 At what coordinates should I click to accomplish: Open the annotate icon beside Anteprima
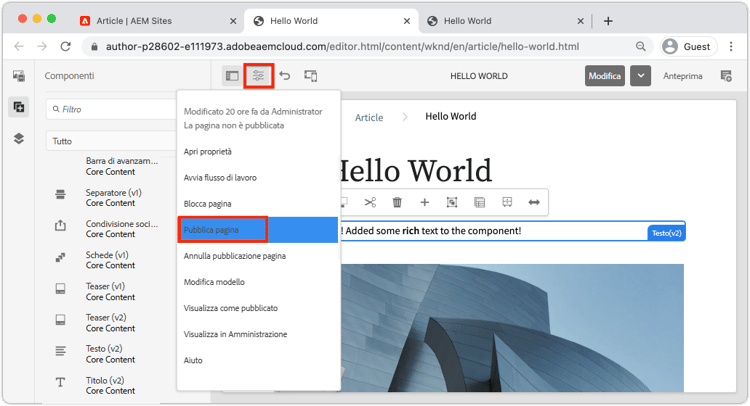(x=726, y=76)
